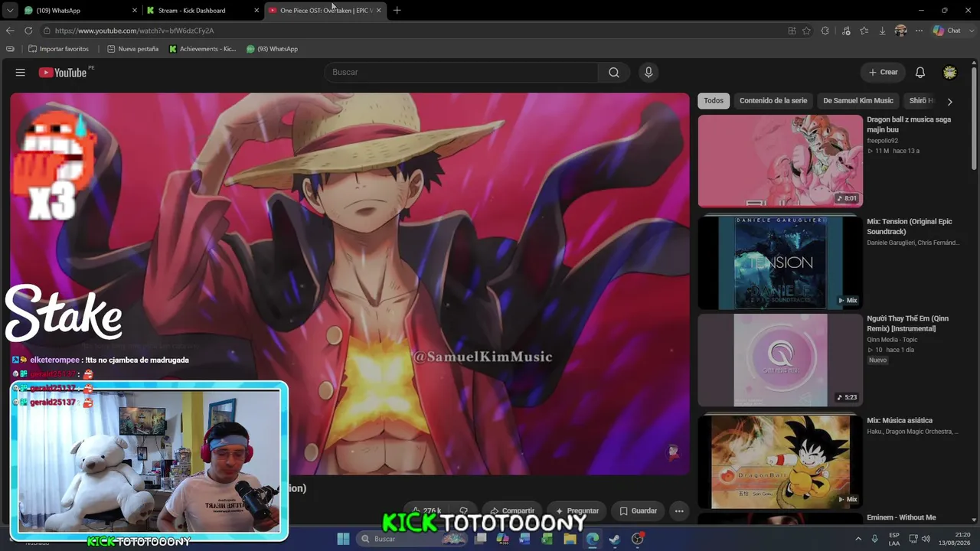Open OBS Studio from the taskbar
The width and height of the screenshot is (980, 551).
point(638,539)
